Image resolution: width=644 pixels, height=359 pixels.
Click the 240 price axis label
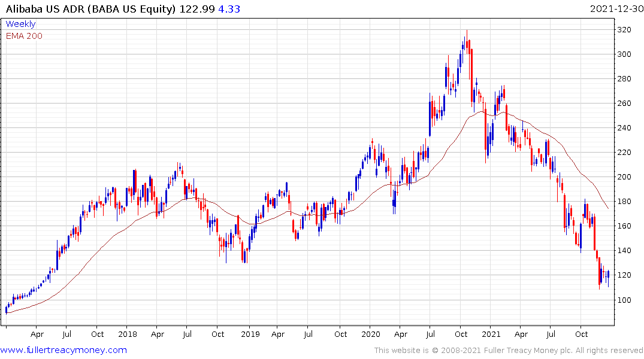coord(624,128)
